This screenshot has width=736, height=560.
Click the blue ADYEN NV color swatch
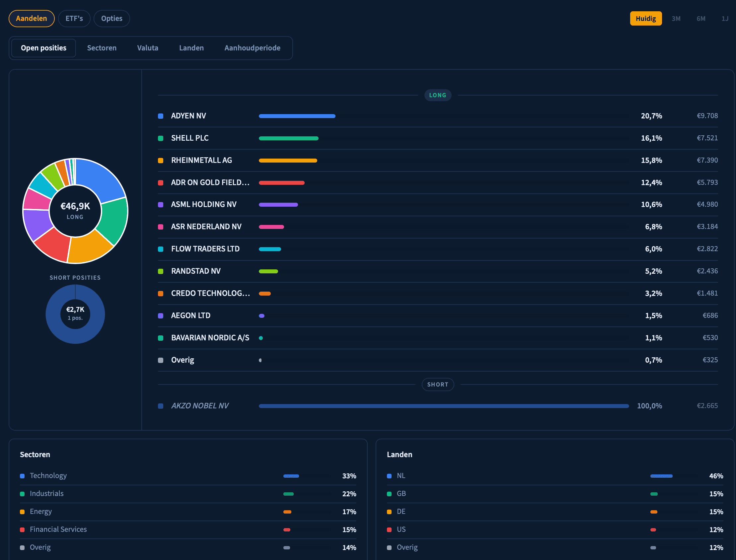[x=161, y=116]
